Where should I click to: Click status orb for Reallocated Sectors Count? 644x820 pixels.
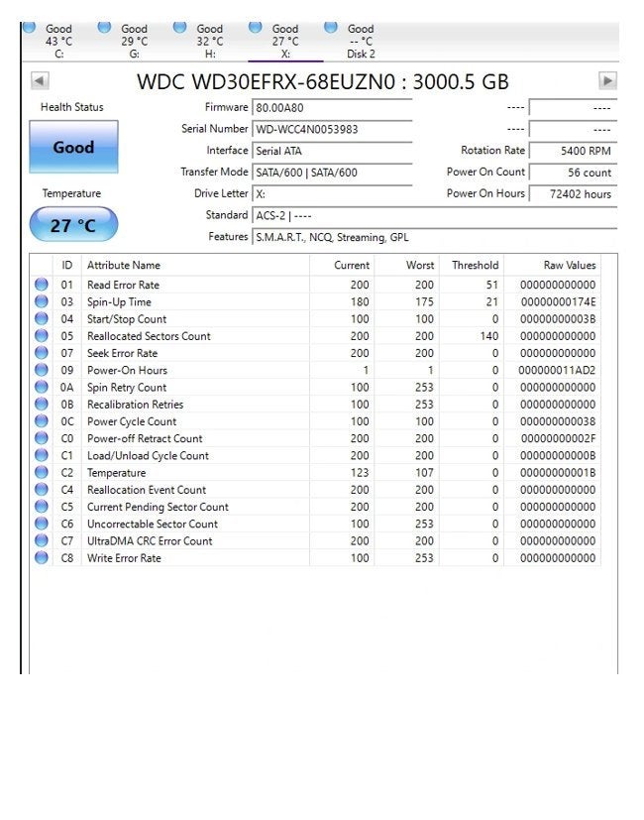(42, 336)
